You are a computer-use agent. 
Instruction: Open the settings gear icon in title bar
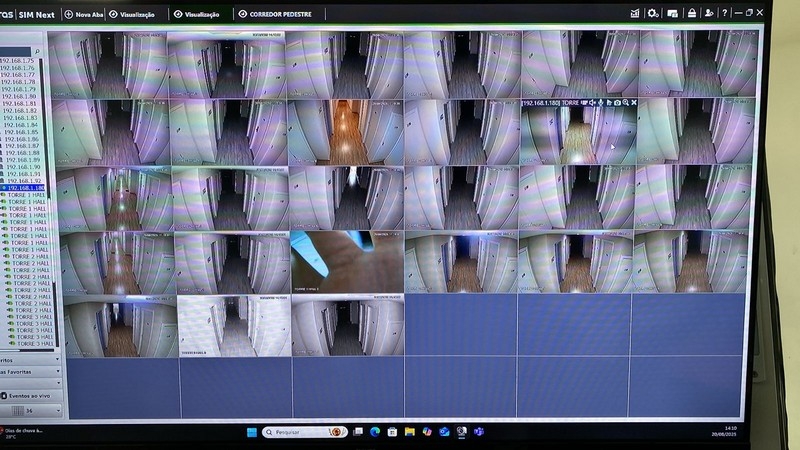(653, 13)
